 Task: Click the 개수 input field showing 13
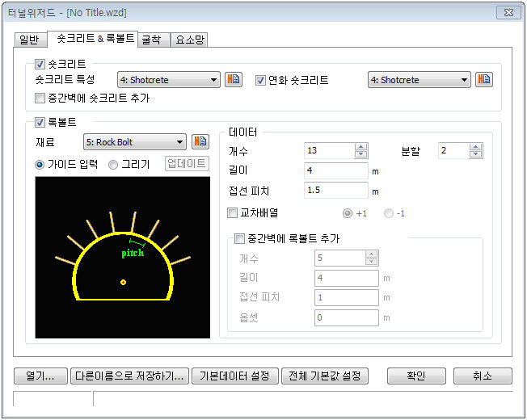tap(330, 150)
